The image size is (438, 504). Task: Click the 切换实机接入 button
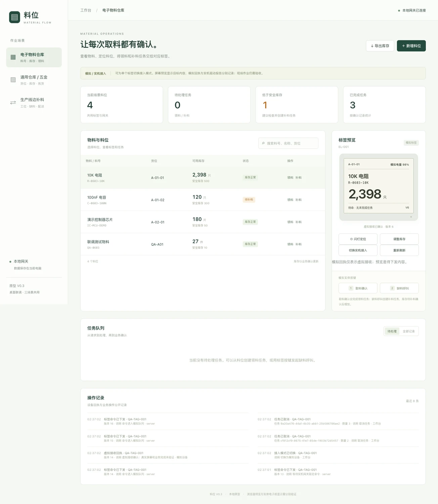358,250
